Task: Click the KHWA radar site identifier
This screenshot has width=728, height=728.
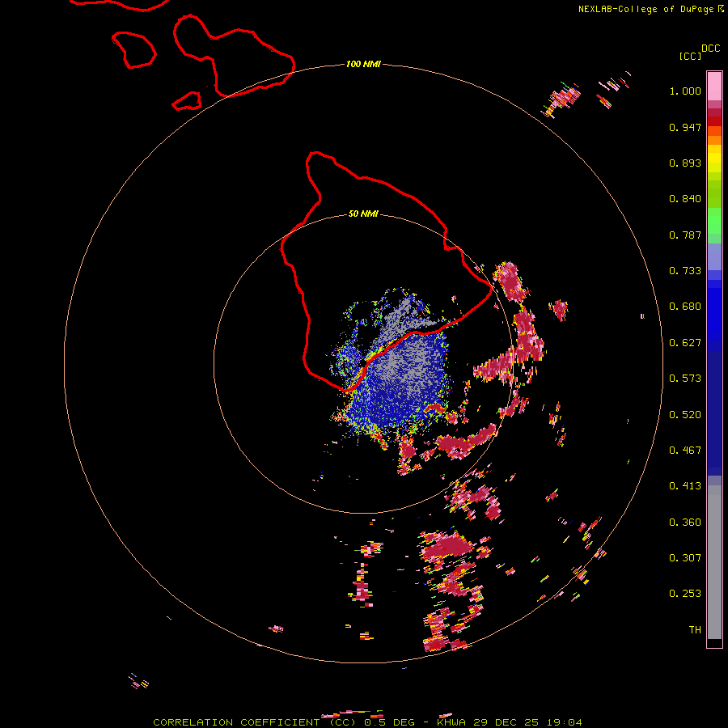Action: click(451, 722)
